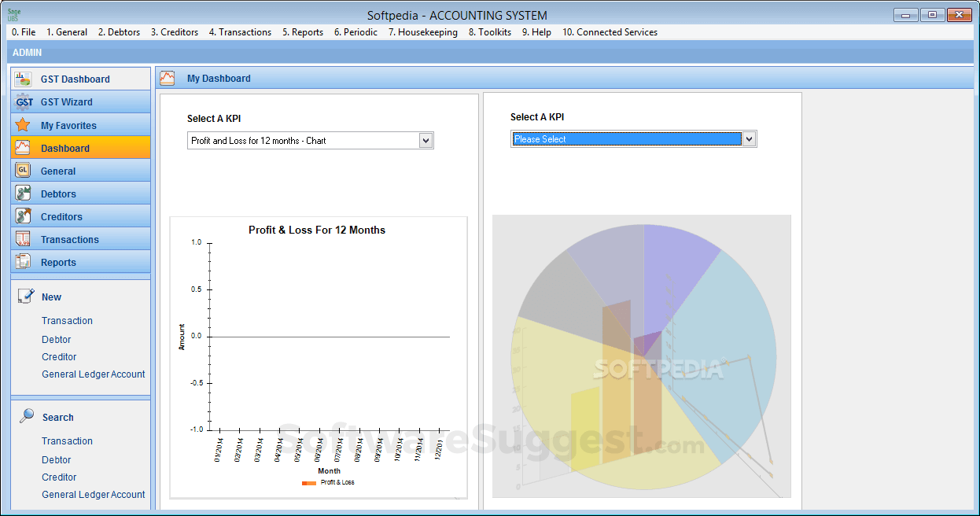Open the 7. Housekeeping menu

[422, 32]
